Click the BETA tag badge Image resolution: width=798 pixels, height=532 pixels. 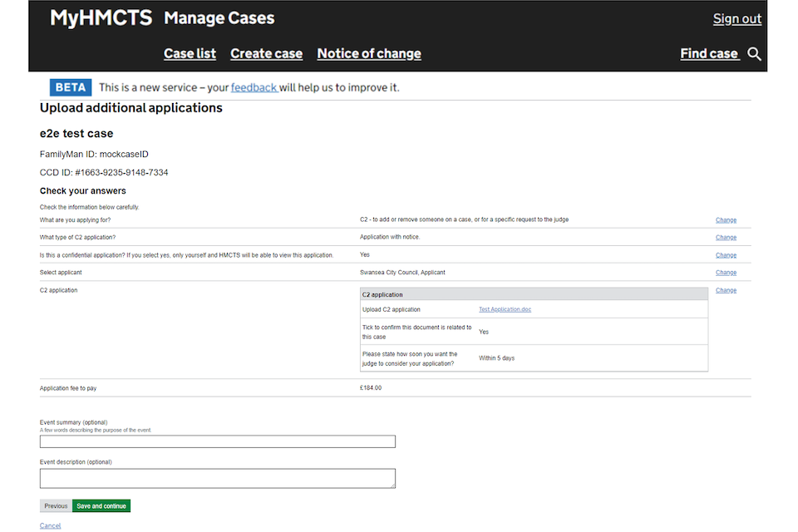(71, 87)
